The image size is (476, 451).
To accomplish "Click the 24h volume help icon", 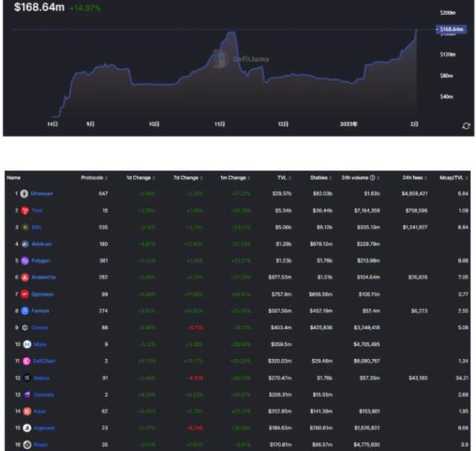I will click(372, 178).
